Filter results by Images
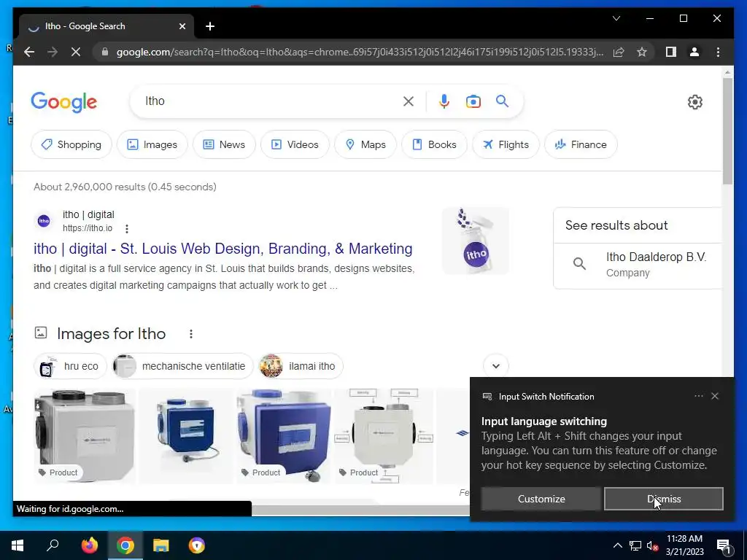The height and width of the screenshot is (560, 747). pos(152,144)
